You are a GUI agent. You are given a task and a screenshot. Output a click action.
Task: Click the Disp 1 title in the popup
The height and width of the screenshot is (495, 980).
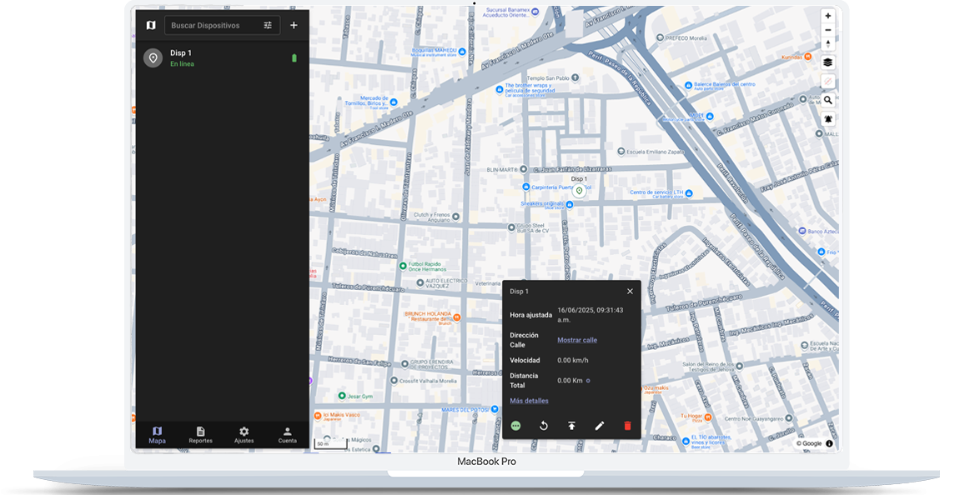519,292
